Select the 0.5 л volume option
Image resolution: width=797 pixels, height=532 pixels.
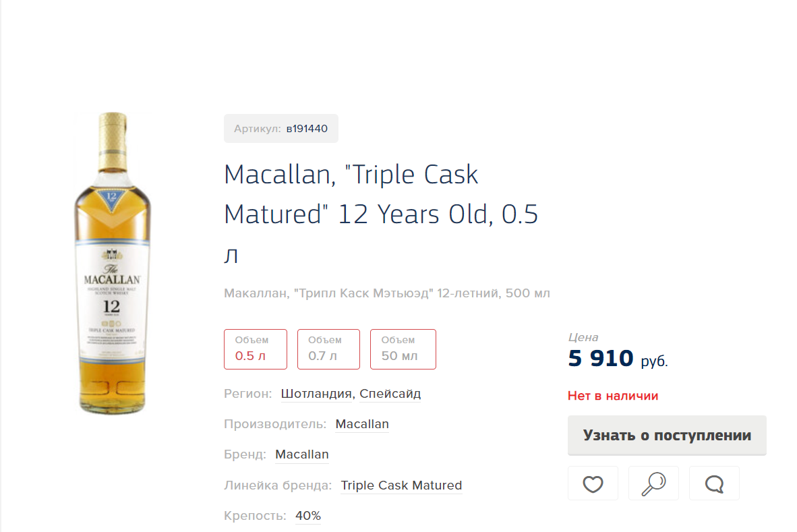256,349
